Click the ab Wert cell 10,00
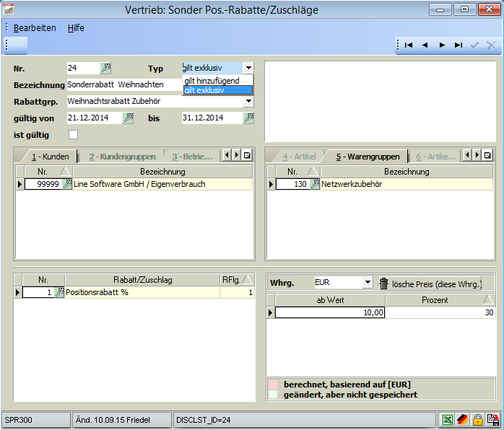The image size is (504, 430). (x=330, y=312)
